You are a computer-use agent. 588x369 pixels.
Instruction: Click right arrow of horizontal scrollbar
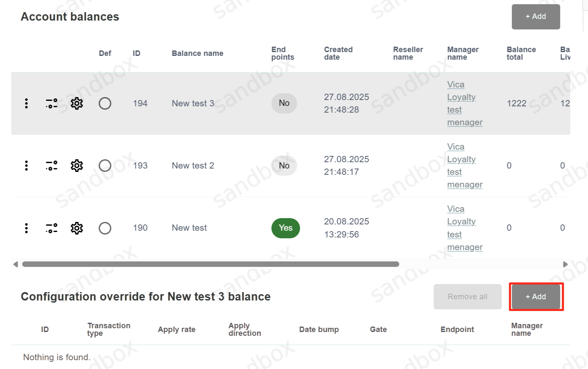point(565,264)
